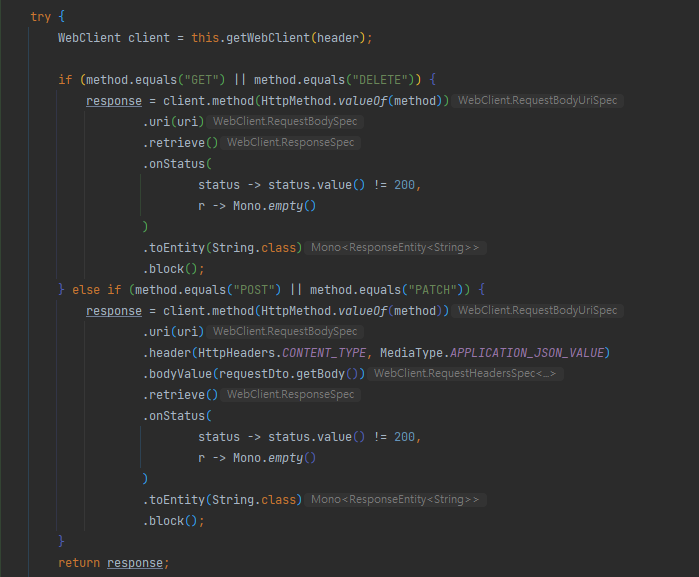Click the "DELETE" string literal
This screenshot has height=577, width=699.
(x=380, y=80)
